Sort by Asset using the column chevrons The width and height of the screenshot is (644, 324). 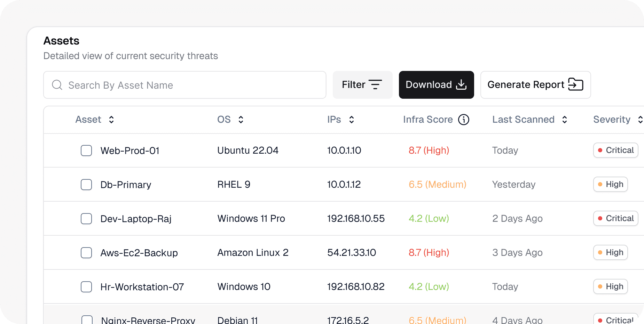click(111, 119)
